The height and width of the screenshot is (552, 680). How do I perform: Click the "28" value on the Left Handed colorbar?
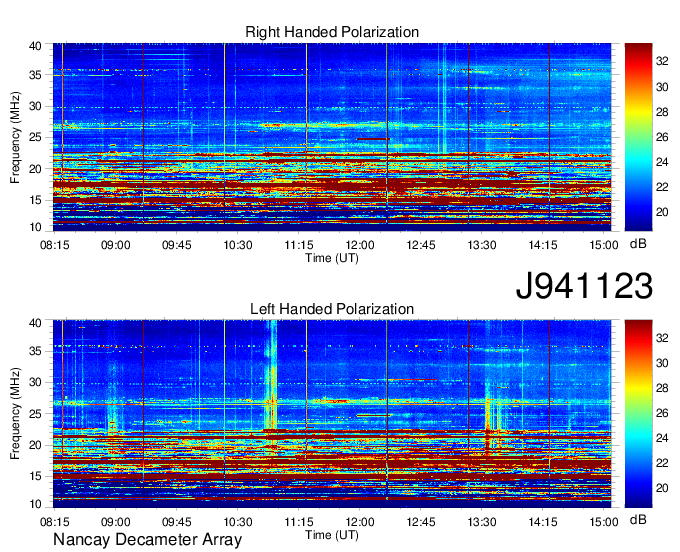[x=662, y=388]
